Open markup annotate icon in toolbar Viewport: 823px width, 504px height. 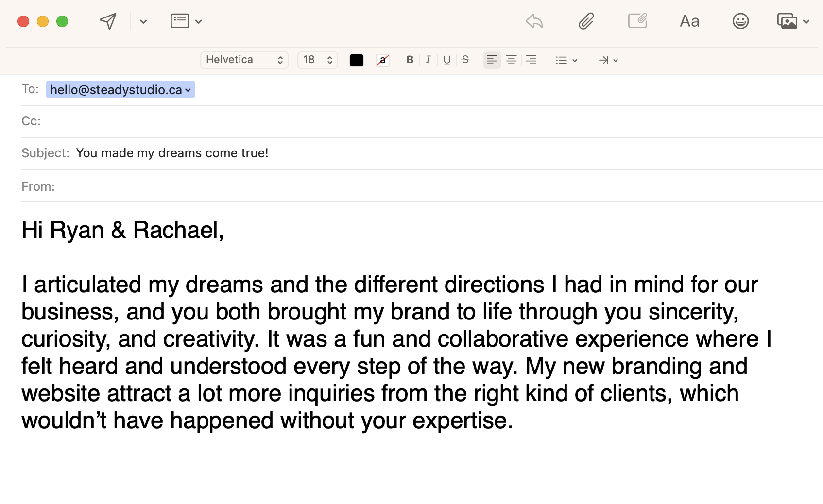click(x=637, y=21)
